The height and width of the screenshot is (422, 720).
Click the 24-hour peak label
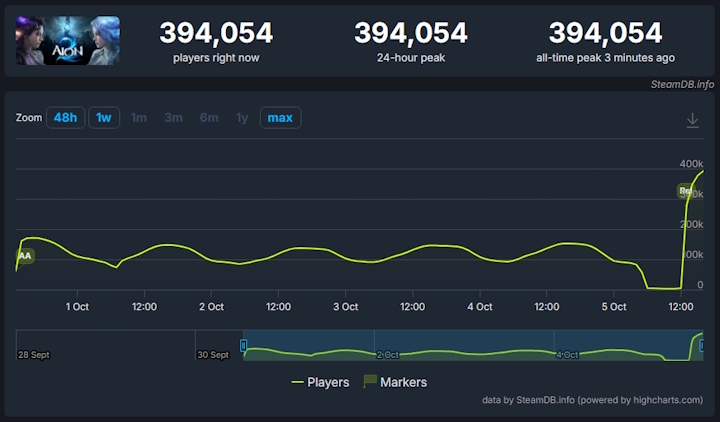[x=411, y=58]
